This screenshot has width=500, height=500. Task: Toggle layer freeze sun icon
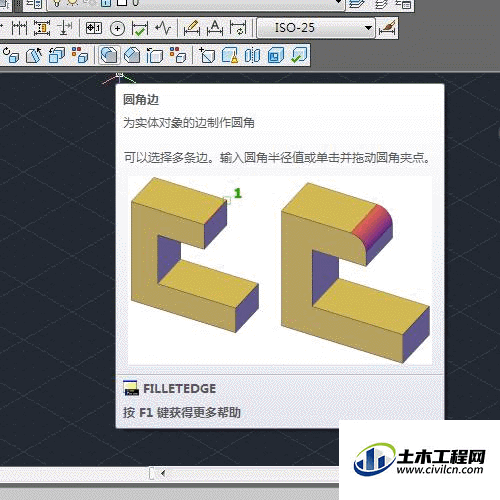pos(73,3)
